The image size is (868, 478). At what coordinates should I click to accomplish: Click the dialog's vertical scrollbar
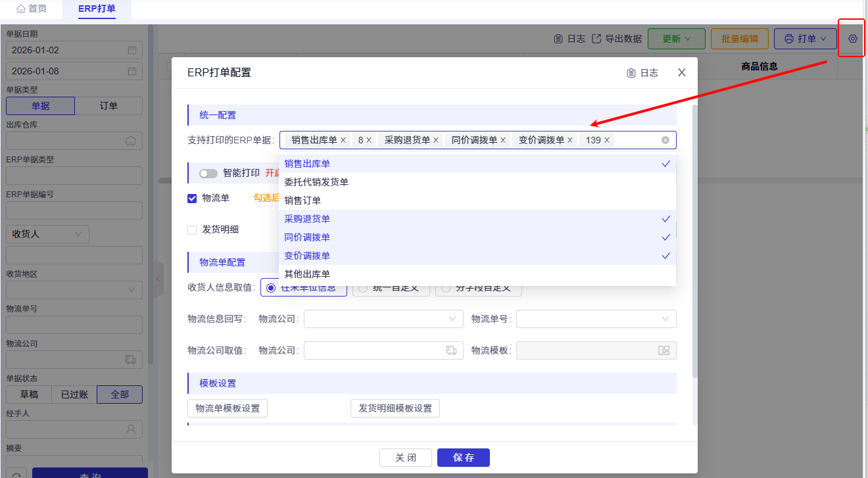695,240
